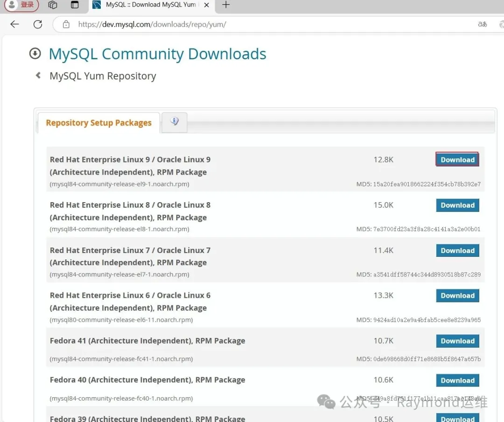Select the Repository Setup Packages tab

coord(98,123)
